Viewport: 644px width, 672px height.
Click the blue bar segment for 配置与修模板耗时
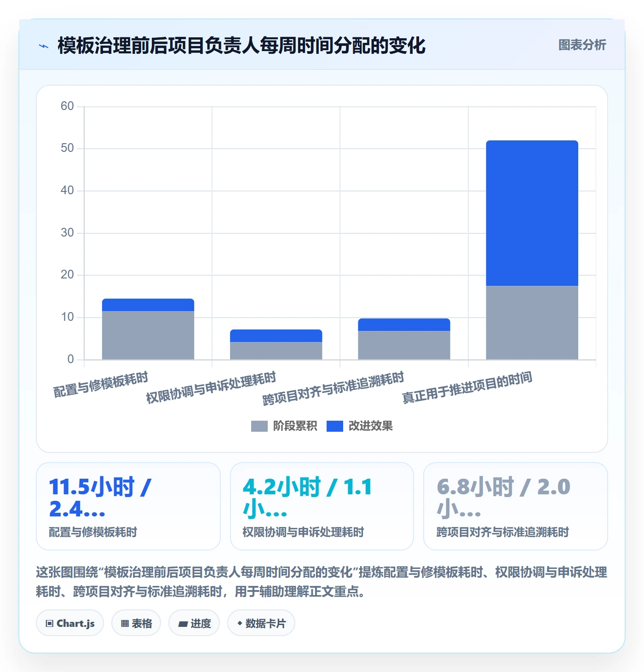(x=148, y=305)
